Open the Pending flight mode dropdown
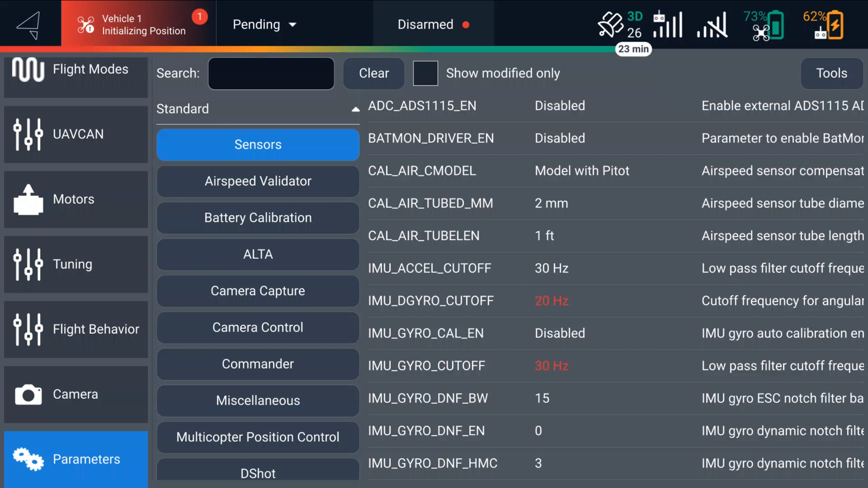 pos(264,25)
